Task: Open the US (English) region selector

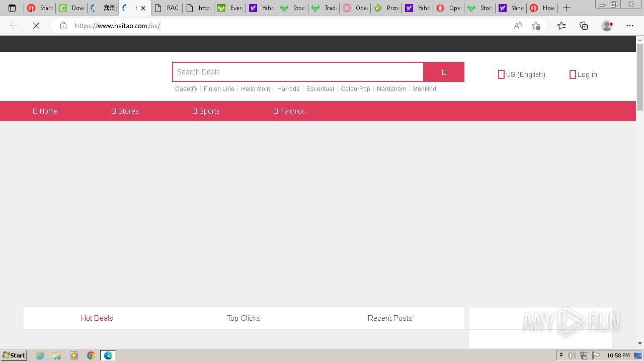Action: click(522, 74)
